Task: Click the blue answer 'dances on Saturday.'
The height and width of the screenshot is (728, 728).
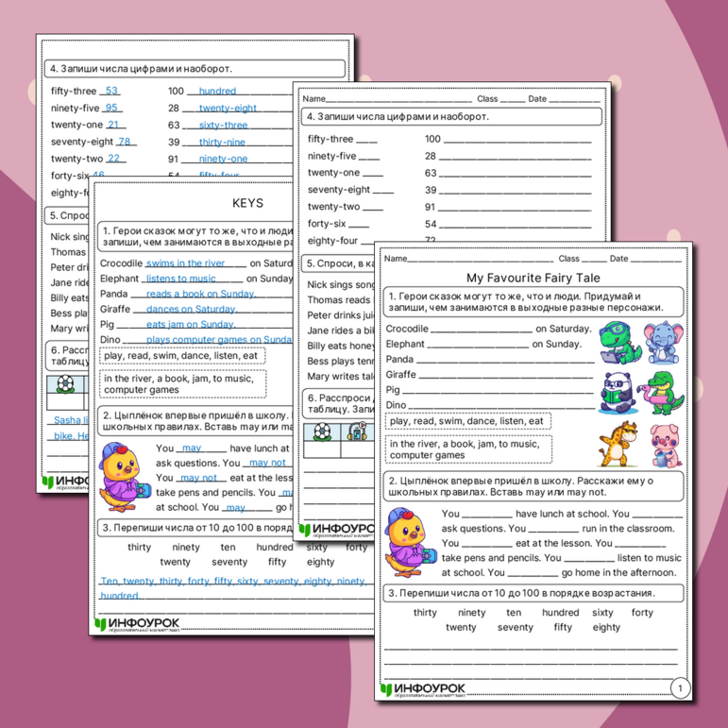Action: (192, 309)
